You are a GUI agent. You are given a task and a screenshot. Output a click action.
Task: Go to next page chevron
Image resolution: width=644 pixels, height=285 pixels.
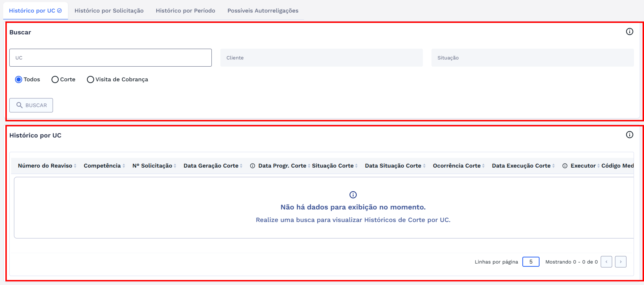tap(621, 262)
